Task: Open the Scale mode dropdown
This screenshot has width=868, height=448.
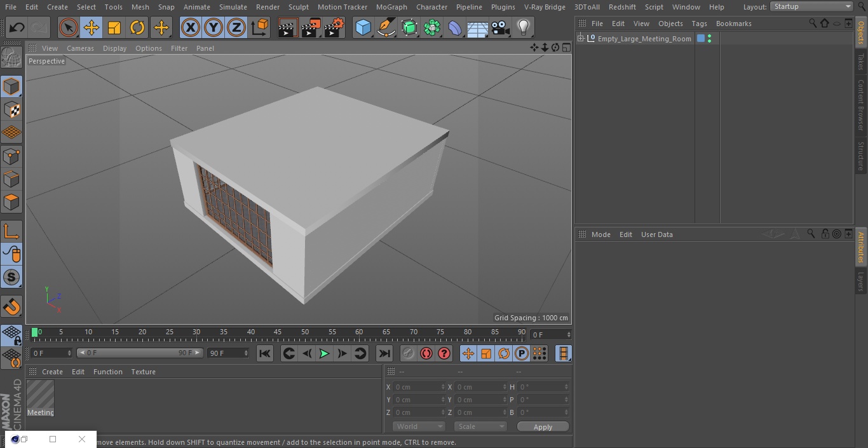Action: pyautogui.click(x=480, y=426)
